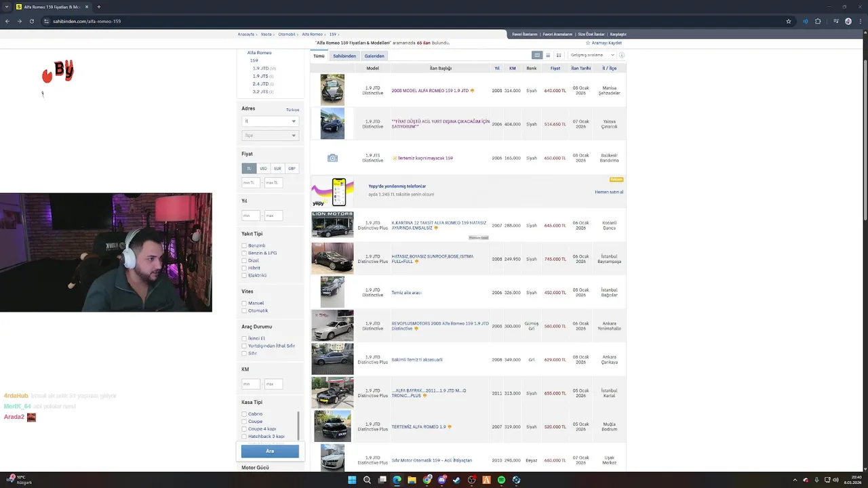Open a new browser tab with plus icon
Image resolution: width=868 pixels, height=488 pixels.
tap(99, 7)
